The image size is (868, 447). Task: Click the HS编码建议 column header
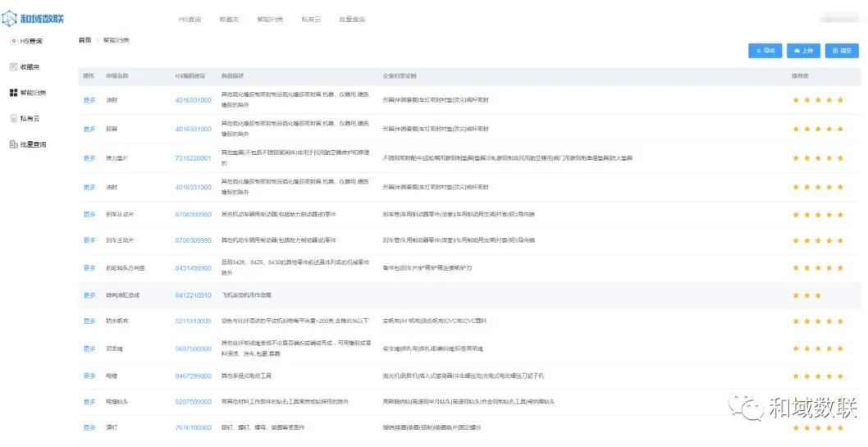pyautogui.click(x=190, y=75)
